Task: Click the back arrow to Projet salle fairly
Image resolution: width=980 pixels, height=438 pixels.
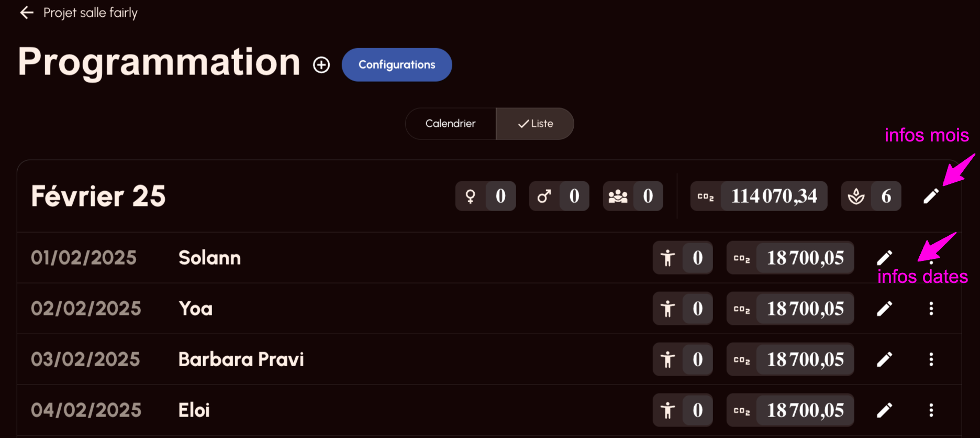Action: click(27, 13)
